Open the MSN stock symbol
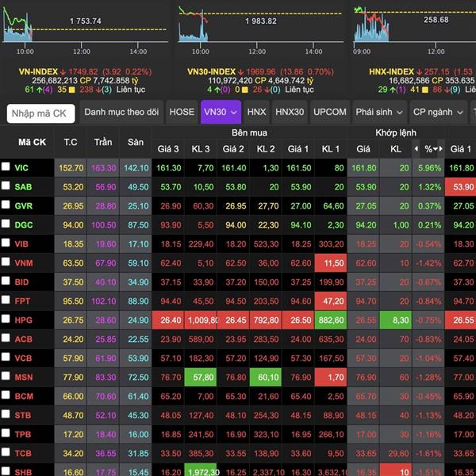476x476 pixels. pos(23,378)
